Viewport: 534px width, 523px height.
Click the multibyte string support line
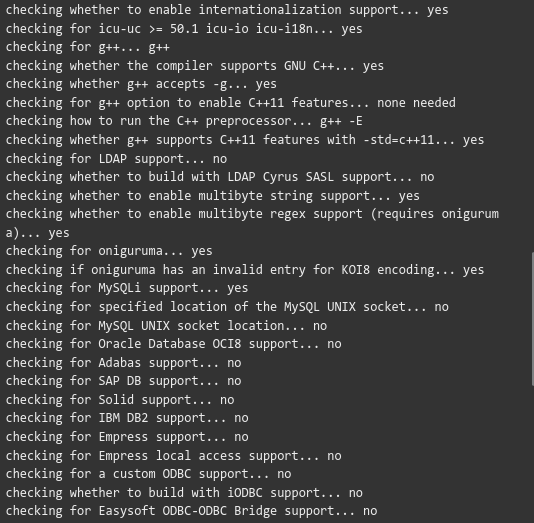pyautogui.click(x=213, y=196)
